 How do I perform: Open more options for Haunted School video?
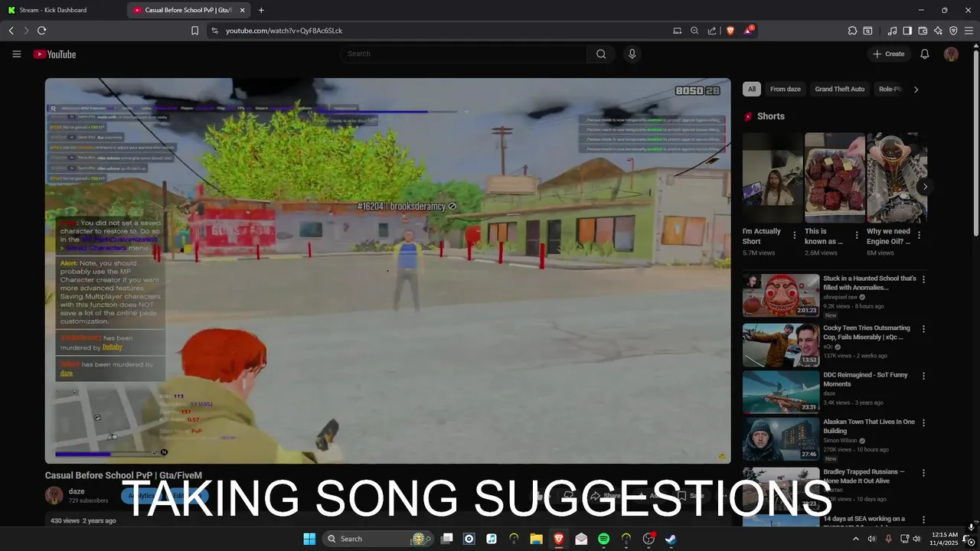pyautogui.click(x=923, y=279)
